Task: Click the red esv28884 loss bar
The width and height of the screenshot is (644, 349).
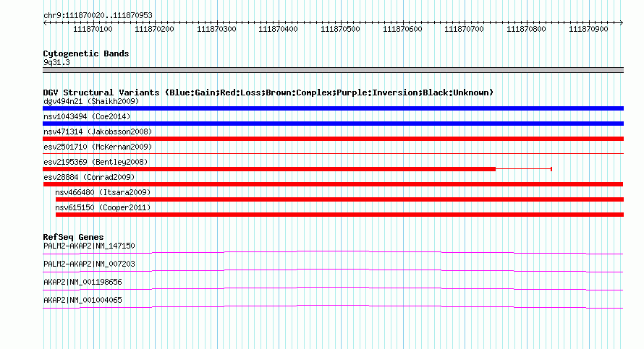Action: 333,184
